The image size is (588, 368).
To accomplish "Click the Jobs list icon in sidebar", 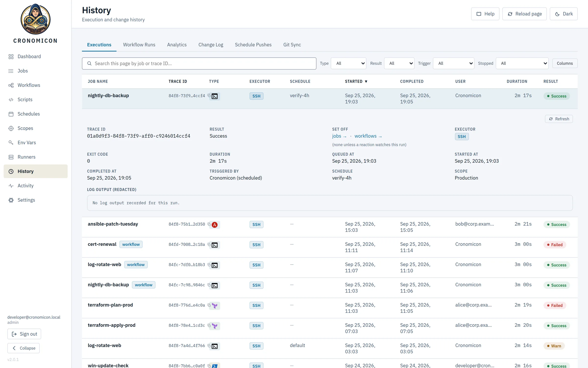I will pyautogui.click(x=11, y=71).
